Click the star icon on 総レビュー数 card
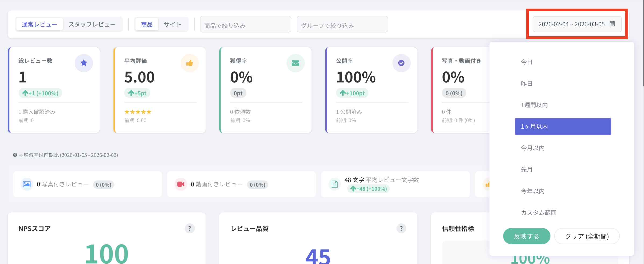Viewport: 644px width, 264px height. (84, 63)
